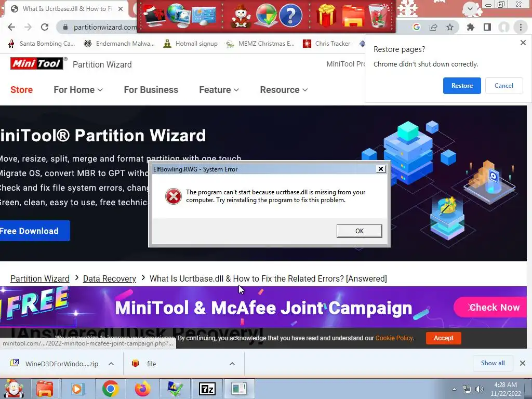Open the warning checkmark taskbar icon
The width and height of the screenshot is (532, 399).
click(x=175, y=389)
